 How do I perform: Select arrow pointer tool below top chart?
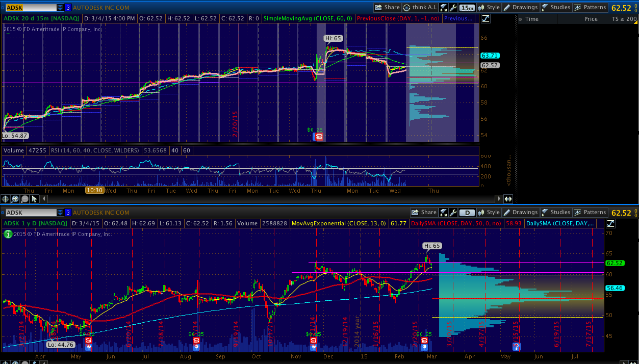coord(34,199)
